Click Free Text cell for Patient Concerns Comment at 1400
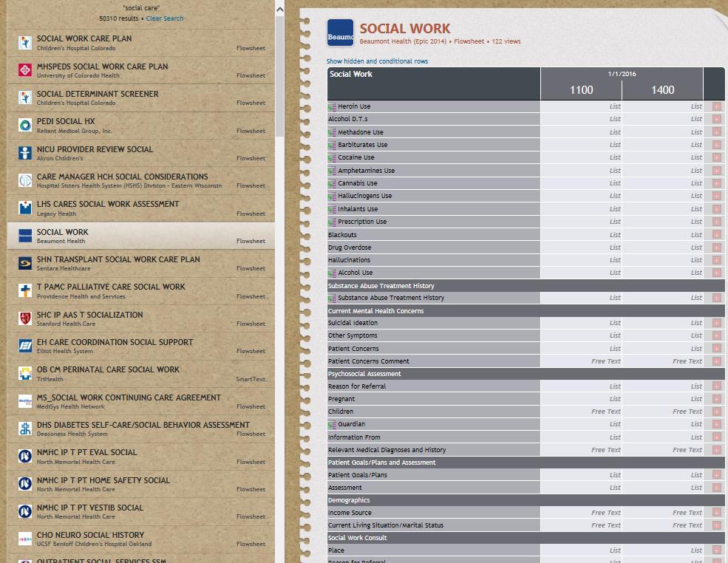 pyautogui.click(x=662, y=361)
